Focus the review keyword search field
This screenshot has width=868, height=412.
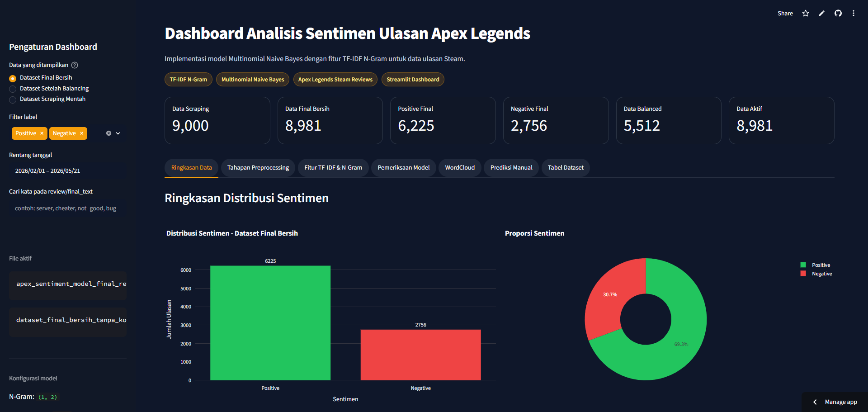68,208
